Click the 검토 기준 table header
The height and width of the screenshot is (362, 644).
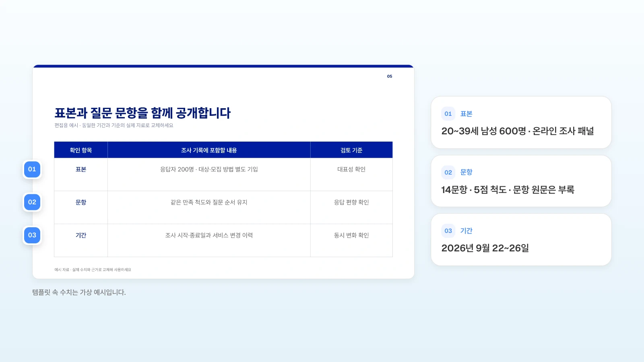(x=351, y=150)
